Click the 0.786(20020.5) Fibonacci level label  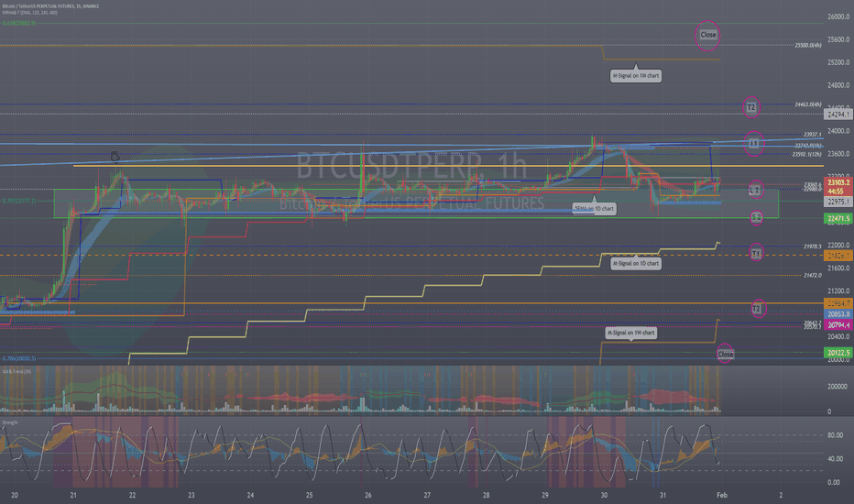19,358
